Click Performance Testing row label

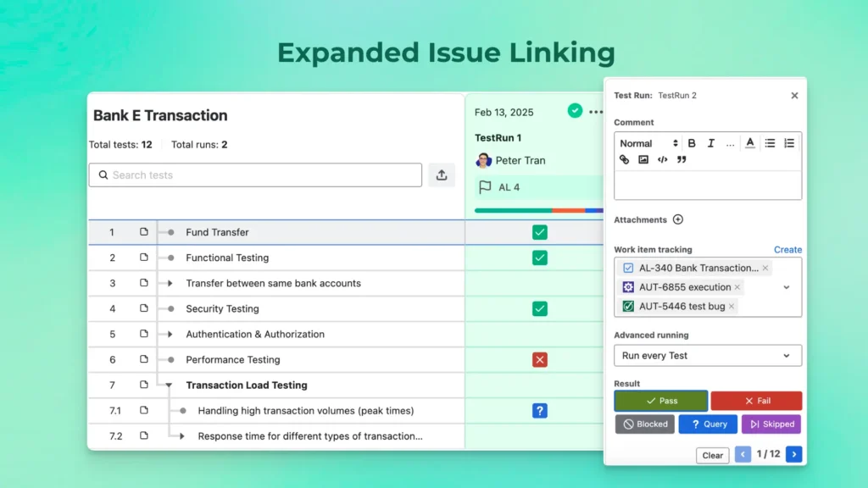[233, 359]
